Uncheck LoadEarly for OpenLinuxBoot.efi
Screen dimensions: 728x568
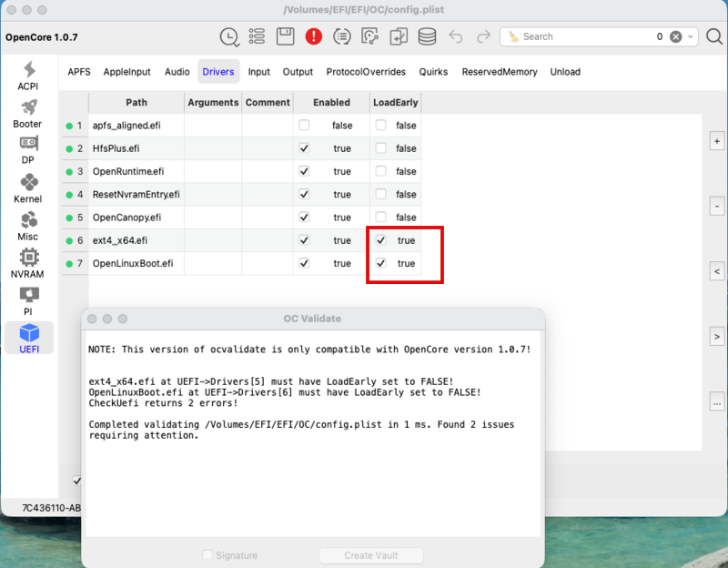[380, 263]
